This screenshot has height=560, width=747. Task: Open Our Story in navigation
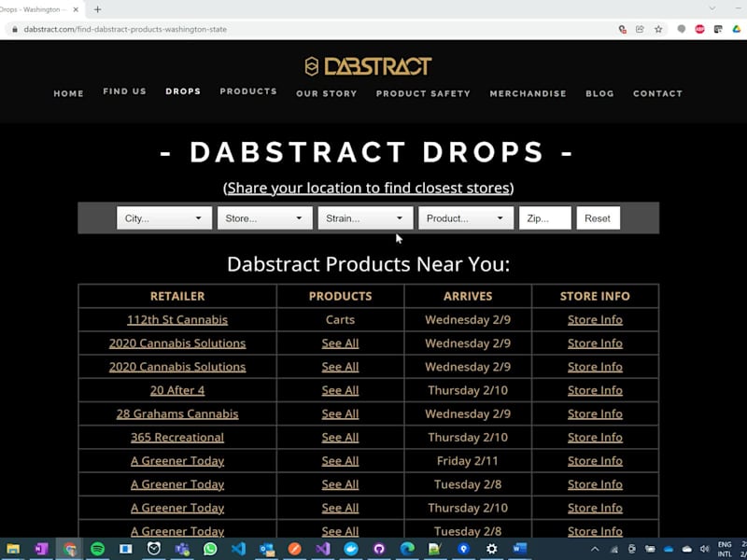(326, 94)
